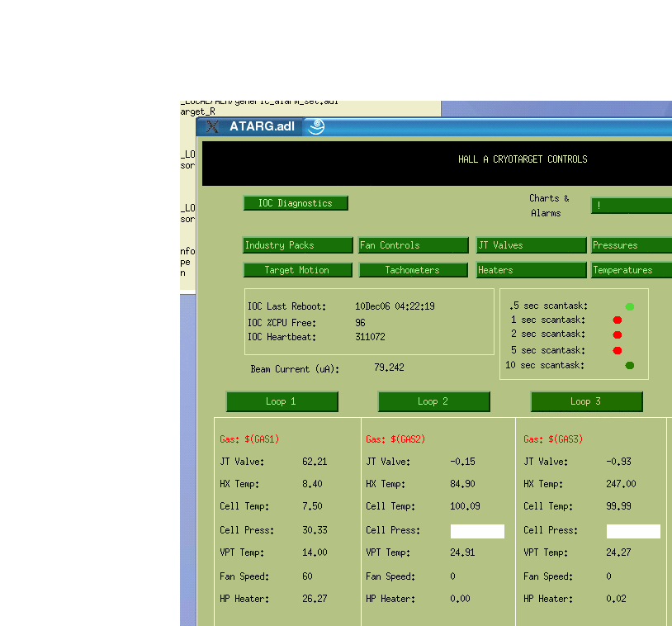This screenshot has height=626, width=672.
Task: Click 'arget_R' text in background window
Action: pos(197,111)
